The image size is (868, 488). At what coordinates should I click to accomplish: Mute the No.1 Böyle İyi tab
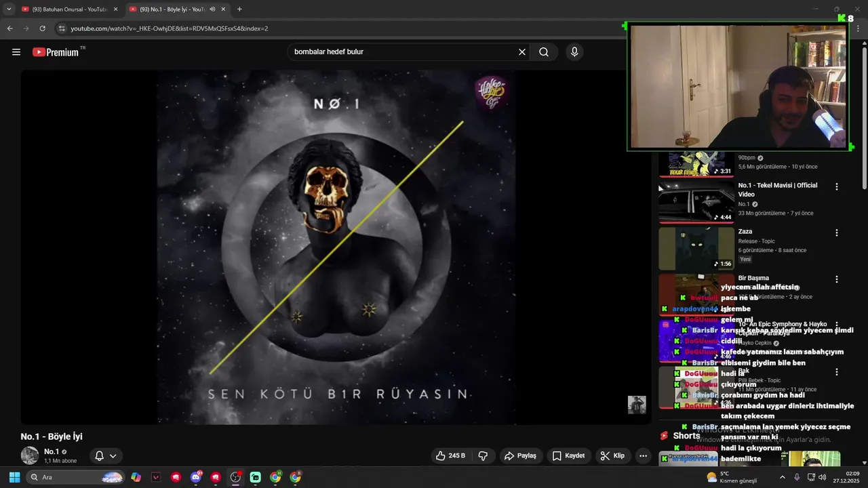pyautogui.click(x=213, y=9)
